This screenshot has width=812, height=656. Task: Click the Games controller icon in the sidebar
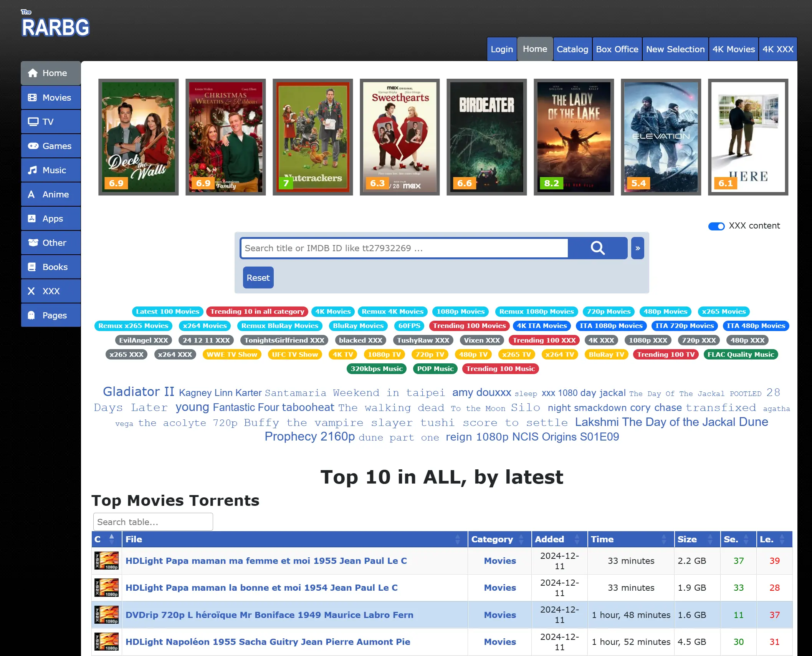pyautogui.click(x=33, y=146)
